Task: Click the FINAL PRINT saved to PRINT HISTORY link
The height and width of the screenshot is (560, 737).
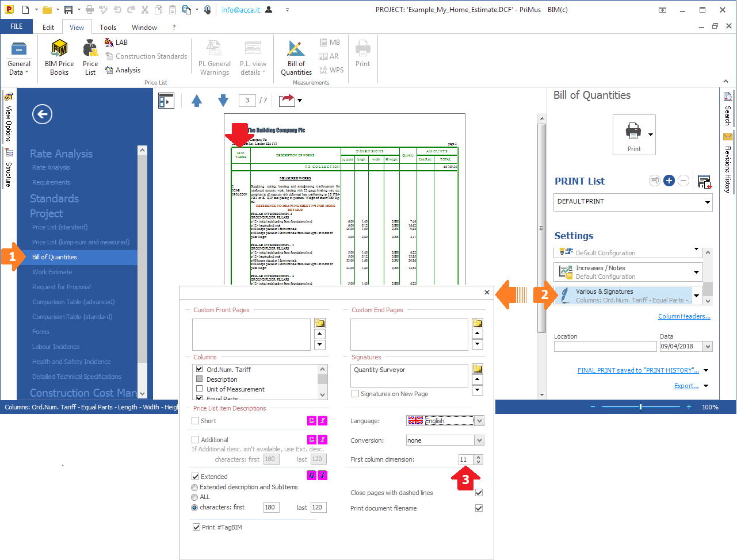Action: click(x=638, y=370)
